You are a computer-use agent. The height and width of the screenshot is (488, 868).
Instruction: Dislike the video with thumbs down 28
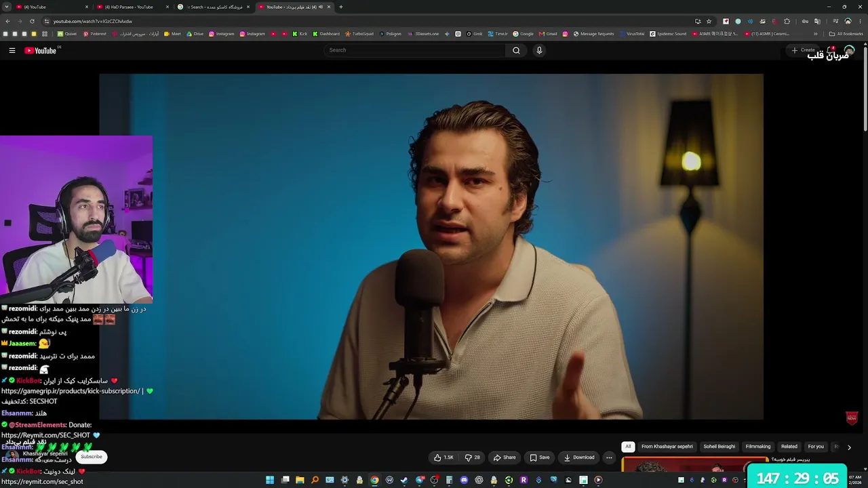[x=472, y=457]
